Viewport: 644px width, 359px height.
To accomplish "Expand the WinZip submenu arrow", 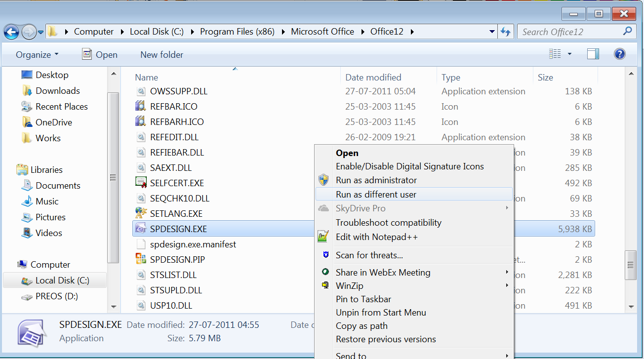I will [x=507, y=285].
